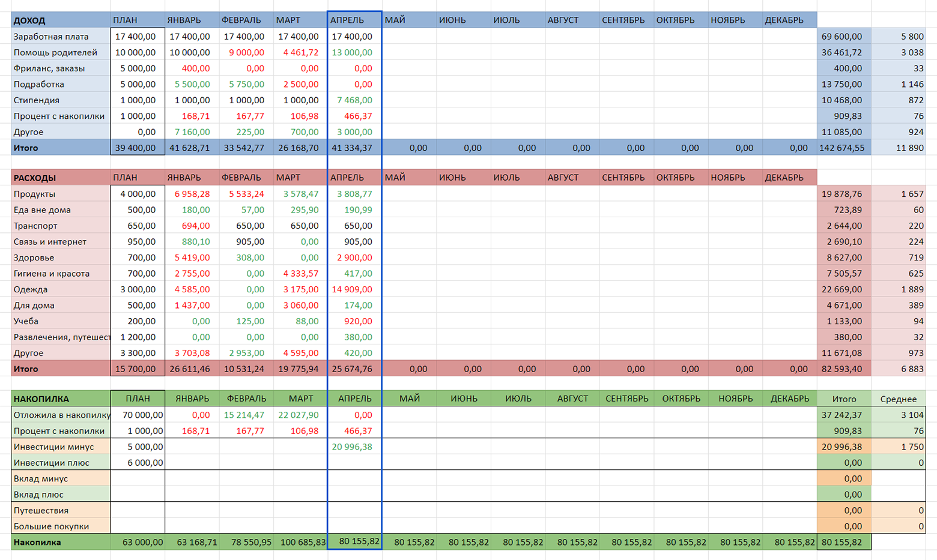Screen dimensions: 937x560
Task: Select the 7 160,00 cell
Action: pyautogui.click(x=192, y=132)
